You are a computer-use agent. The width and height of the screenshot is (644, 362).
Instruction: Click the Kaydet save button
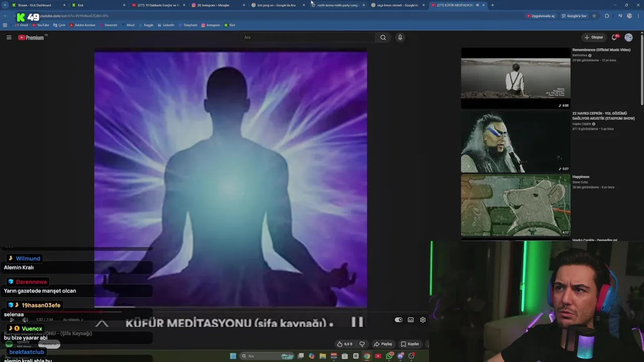tap(410, 344)
